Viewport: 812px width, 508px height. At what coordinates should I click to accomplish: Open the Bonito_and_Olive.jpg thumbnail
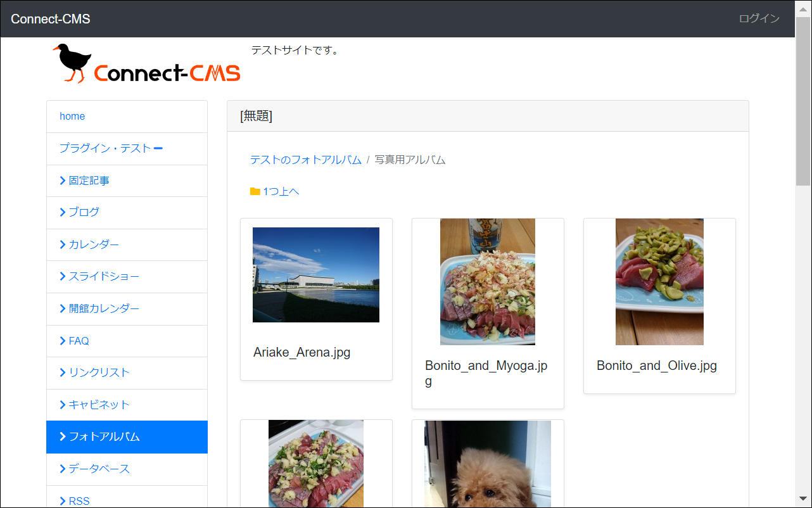(659, 282)
